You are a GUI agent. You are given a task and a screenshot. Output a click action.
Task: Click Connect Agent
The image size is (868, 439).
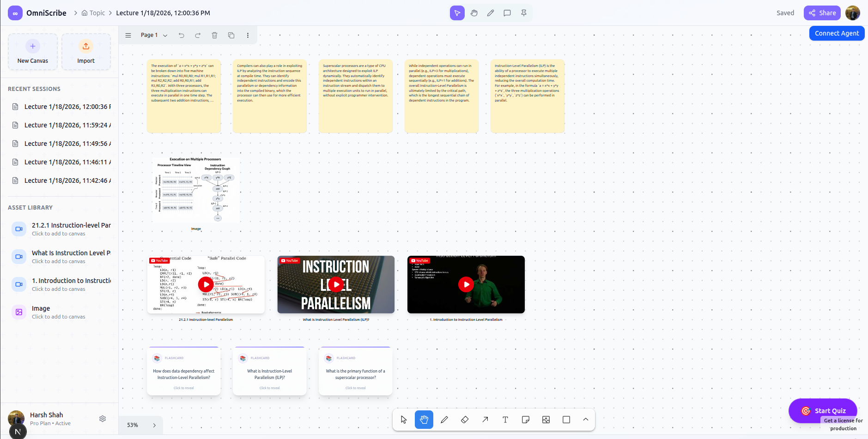pyautogui.click(x=837, y=33)
